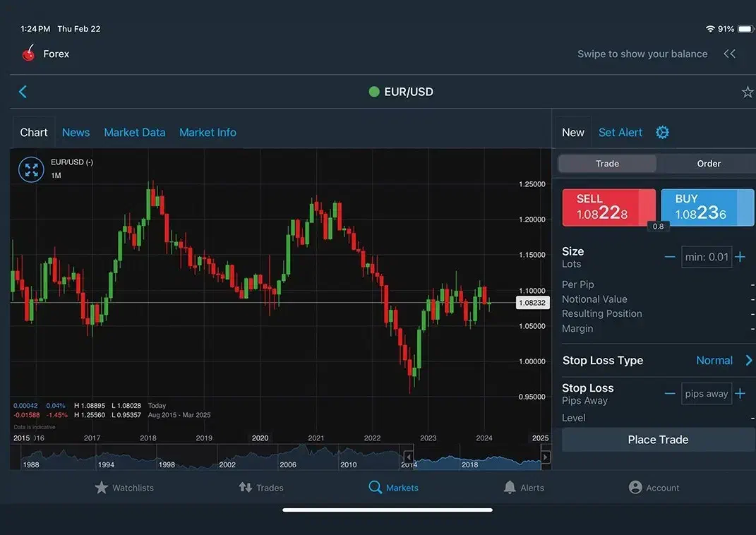The width and height of the screenshot is (756, 535).
Task: Go to the Alerts bell section
Action: [x=523, y=488]
